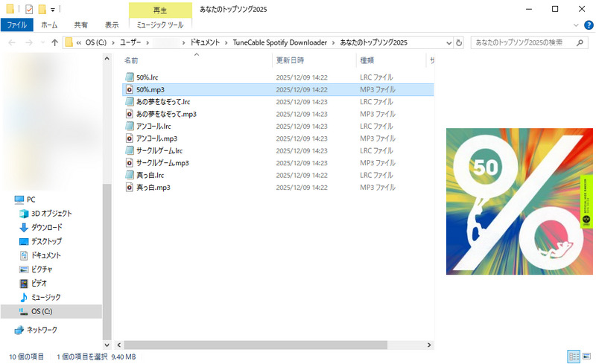The height and width of the screenshot is (364, 596).
Task: Open ドキュメント in the navigation pane
Action: [40, 255]
